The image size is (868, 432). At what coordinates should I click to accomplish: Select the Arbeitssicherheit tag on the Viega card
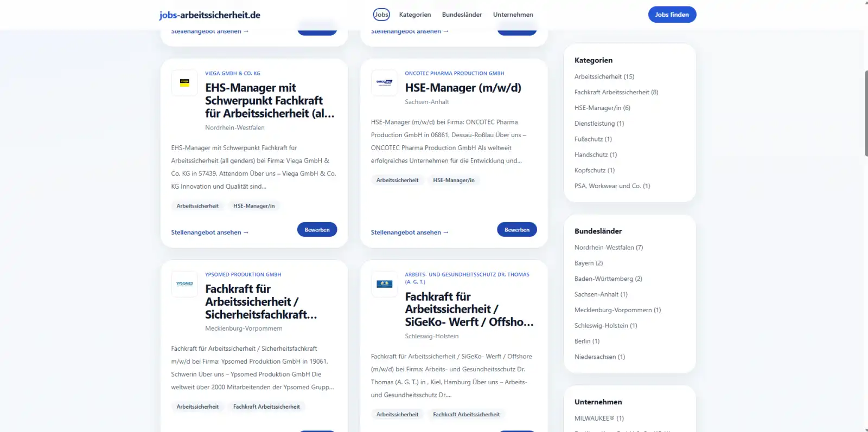[197, 206]
